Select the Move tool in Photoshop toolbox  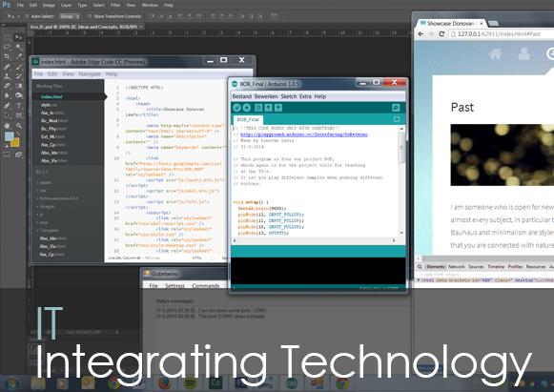[x=18, y=37]
